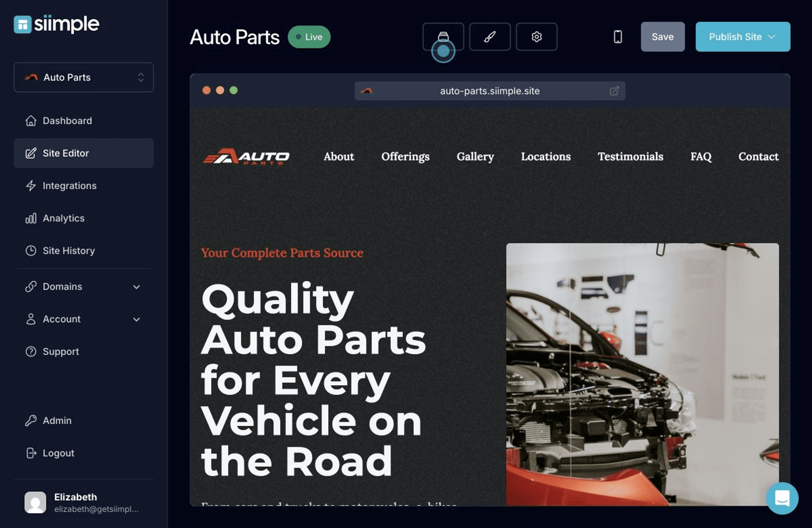This screenshot has width=812, height=528.
Task: Open Support page
Action: 84,351
